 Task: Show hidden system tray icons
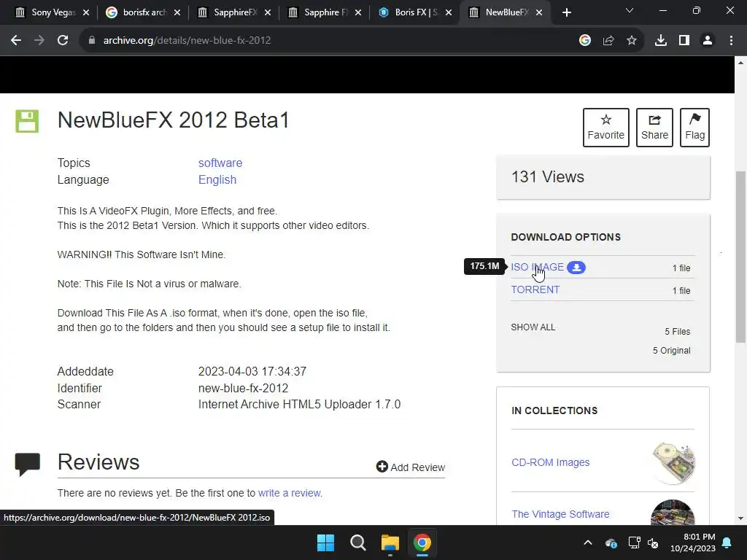tap(588, 542)
